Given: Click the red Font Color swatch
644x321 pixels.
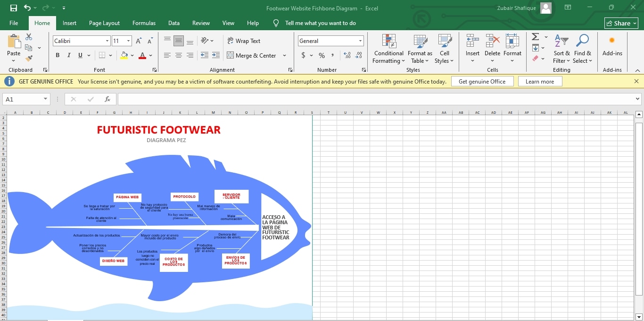Looking at the screenshot, I should [142, 55].
